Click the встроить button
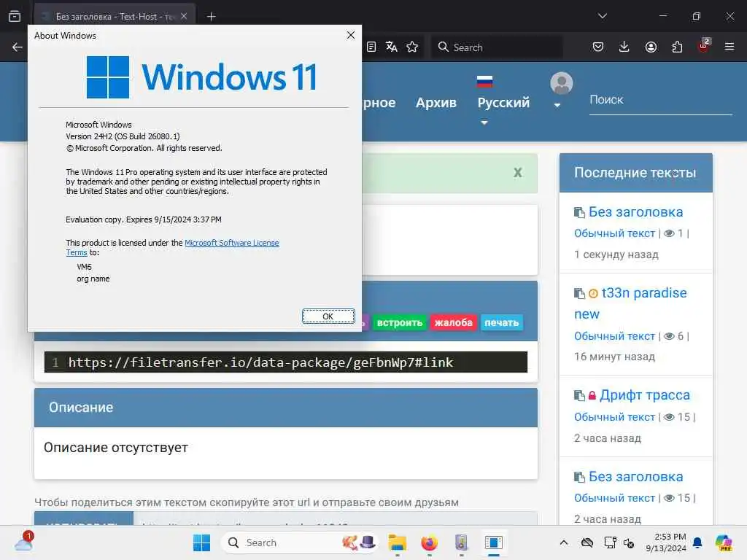The image size is (747, 560). pos(400,323)
